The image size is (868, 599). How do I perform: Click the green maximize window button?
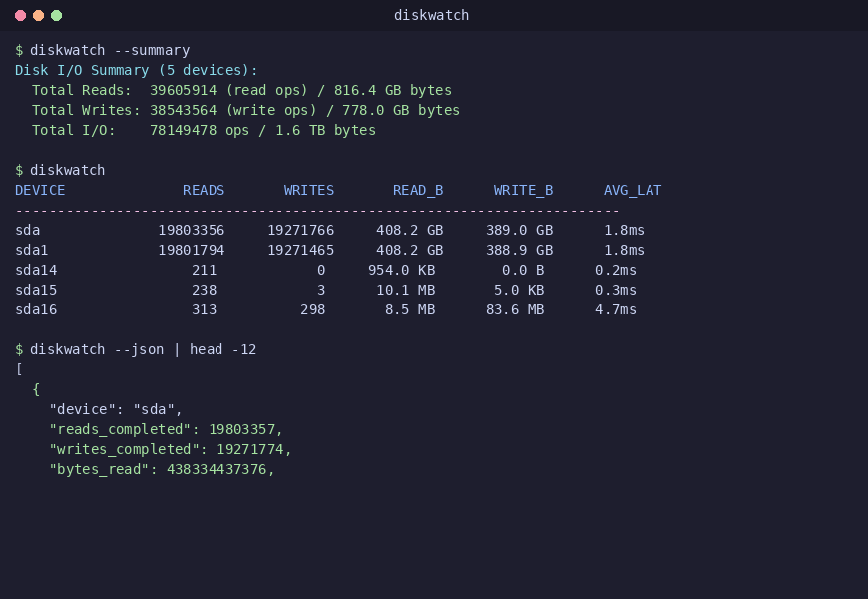[57, 16]
